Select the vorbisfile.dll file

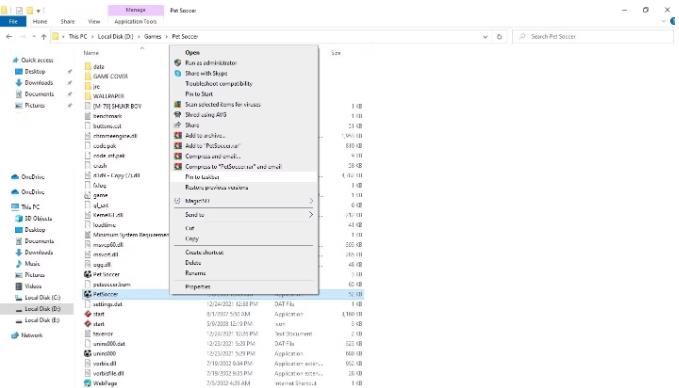click(108, 373)
